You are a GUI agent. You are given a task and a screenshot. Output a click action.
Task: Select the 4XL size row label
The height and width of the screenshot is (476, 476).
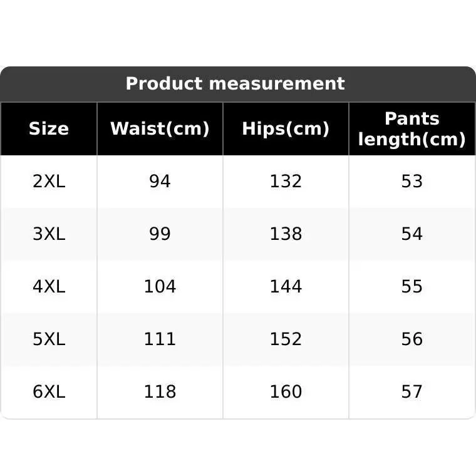coord(49,287)
